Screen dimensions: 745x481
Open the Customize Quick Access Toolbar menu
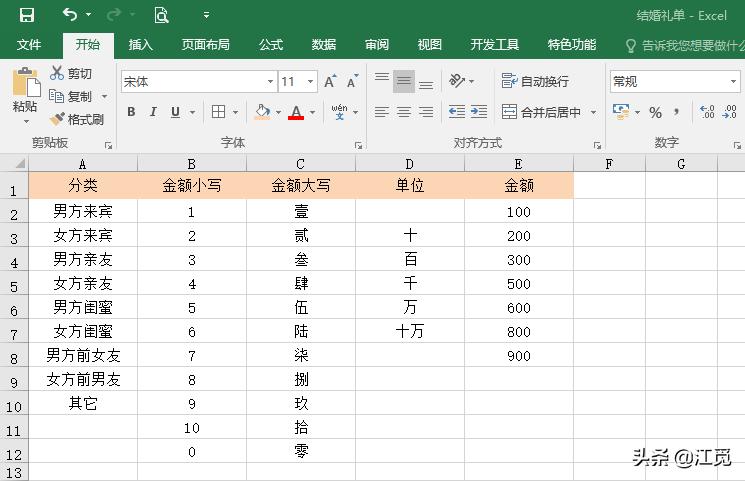pyautogui.click(x=206, y=15)
